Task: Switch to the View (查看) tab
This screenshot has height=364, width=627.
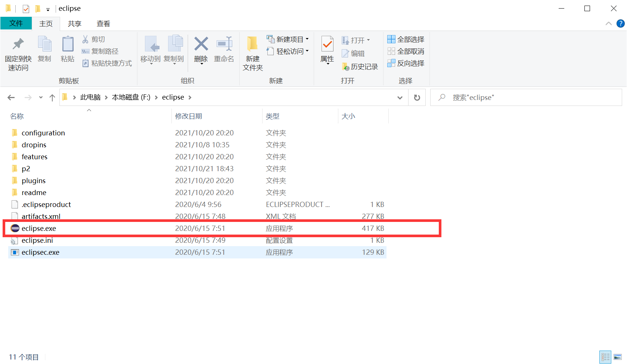Action: [x=103, y=23]
